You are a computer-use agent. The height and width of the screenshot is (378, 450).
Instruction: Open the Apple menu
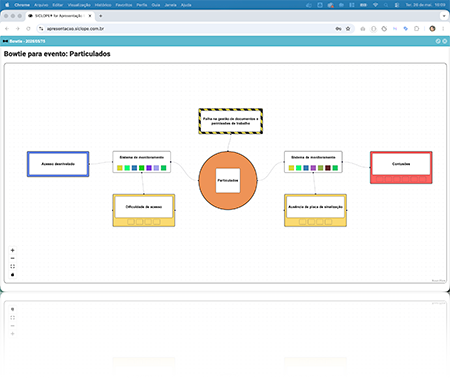tap(7, 5)
